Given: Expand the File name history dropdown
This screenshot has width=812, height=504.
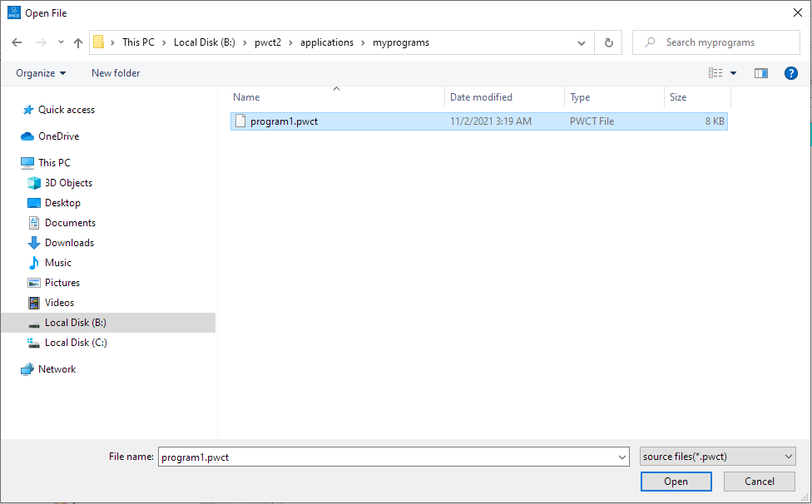Looking at the screenshot, I should point(622,457).
